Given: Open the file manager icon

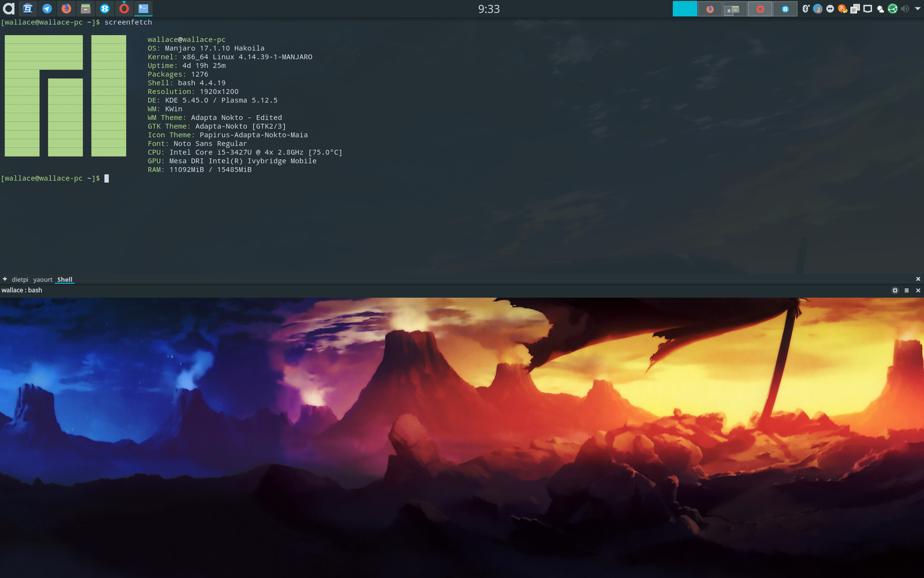Looking at the screenshot, I should click(x=85, y=8).
